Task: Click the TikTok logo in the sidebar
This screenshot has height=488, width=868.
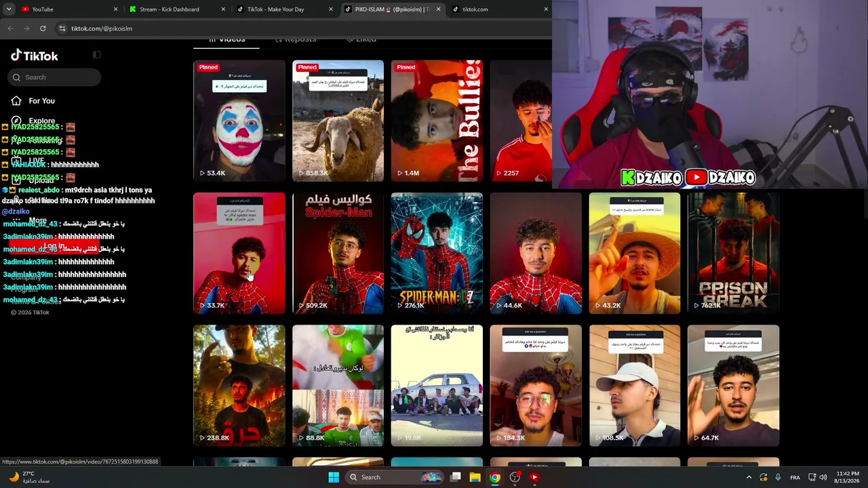Action: 34,56
